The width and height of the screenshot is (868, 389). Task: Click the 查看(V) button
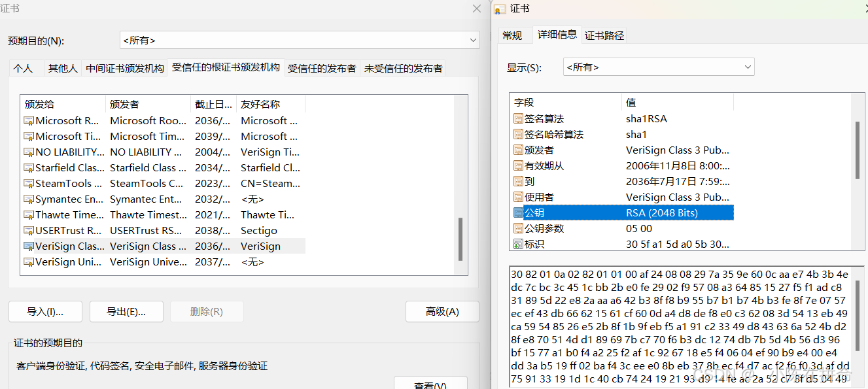click(x=430, y=384)
